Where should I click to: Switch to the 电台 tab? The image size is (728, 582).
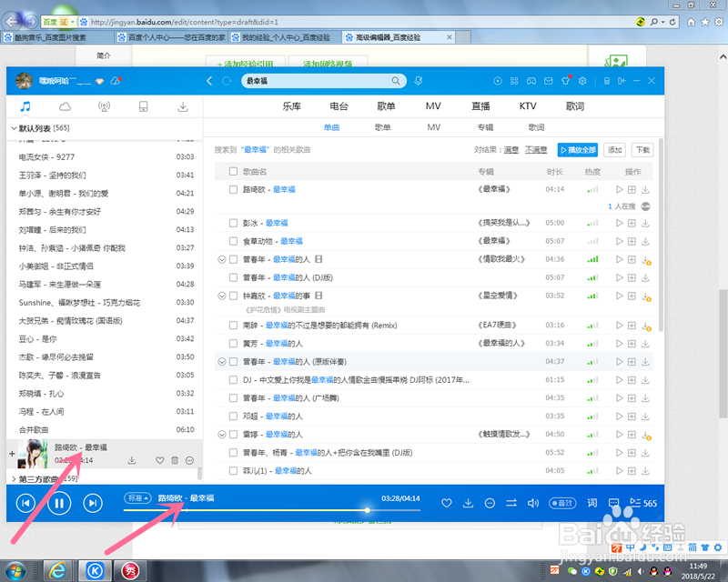tap(339, 106)
